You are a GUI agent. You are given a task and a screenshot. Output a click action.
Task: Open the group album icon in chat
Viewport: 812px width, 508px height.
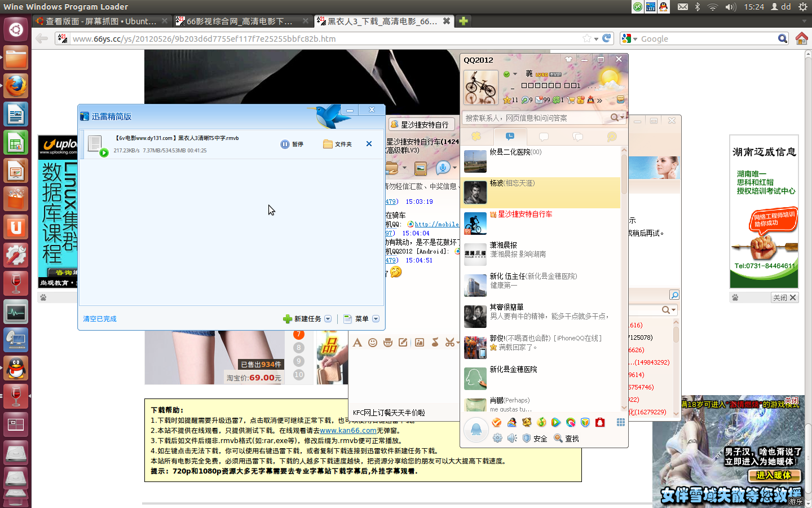[x=420, y=168]
